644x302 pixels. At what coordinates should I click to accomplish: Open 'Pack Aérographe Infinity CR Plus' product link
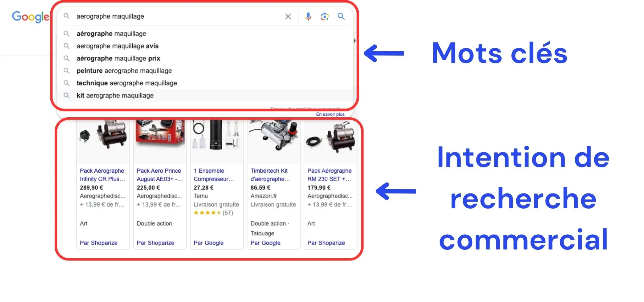[103, 175]
